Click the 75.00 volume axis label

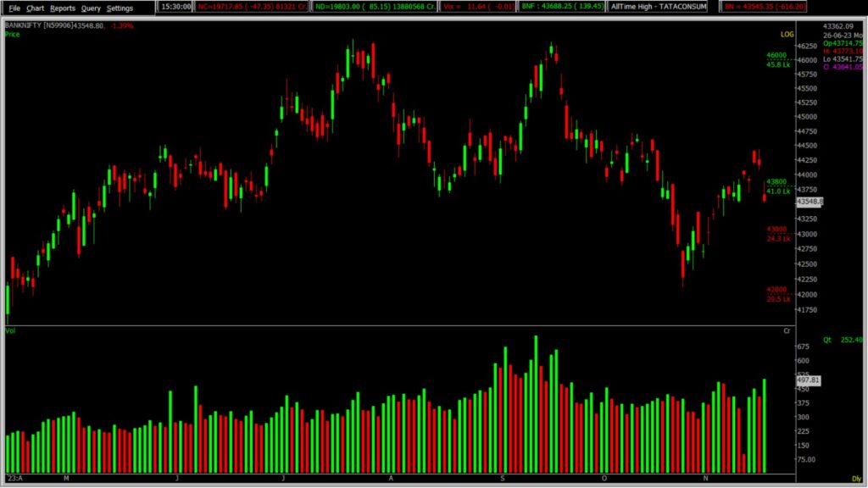pyautogui.click(x=805, y=459)
